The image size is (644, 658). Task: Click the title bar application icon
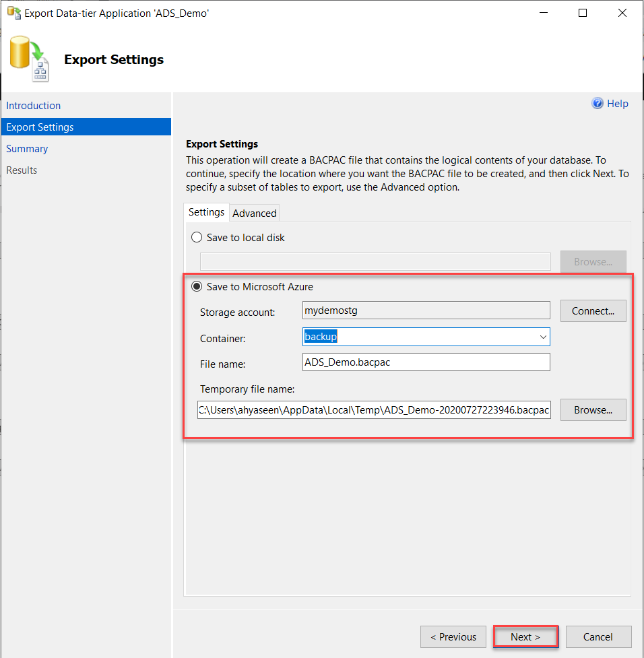pos(13,13)
